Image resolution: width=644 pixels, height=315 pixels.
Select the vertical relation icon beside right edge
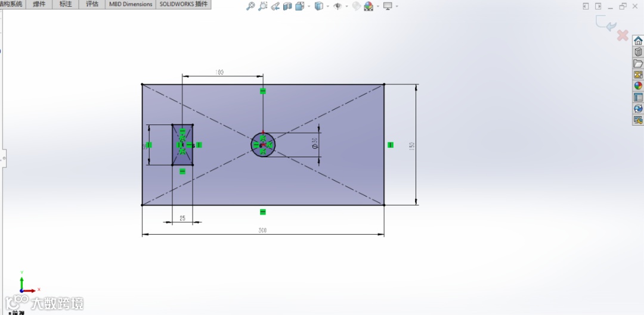pyautogui.click(x=391, y=145)
